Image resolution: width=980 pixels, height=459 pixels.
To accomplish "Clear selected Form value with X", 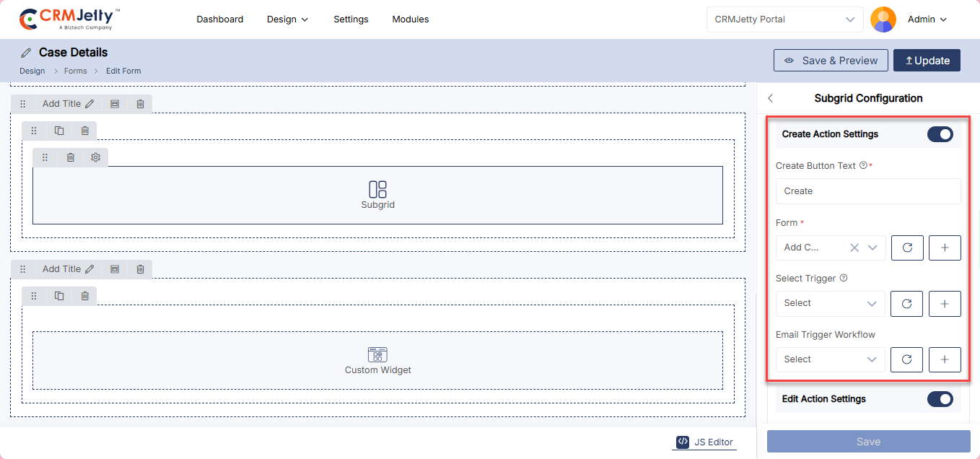I will pyautogui.click(x=854, y=248).
